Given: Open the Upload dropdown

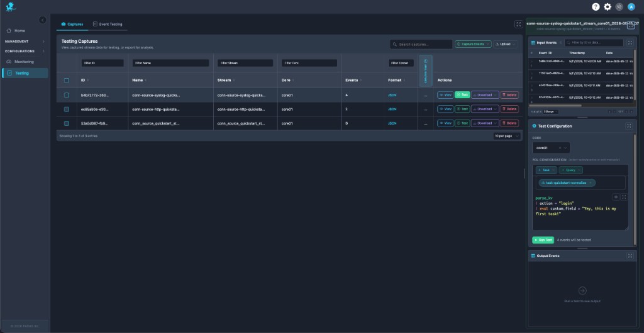Looking at the screenshot, I should pos(506,44).
